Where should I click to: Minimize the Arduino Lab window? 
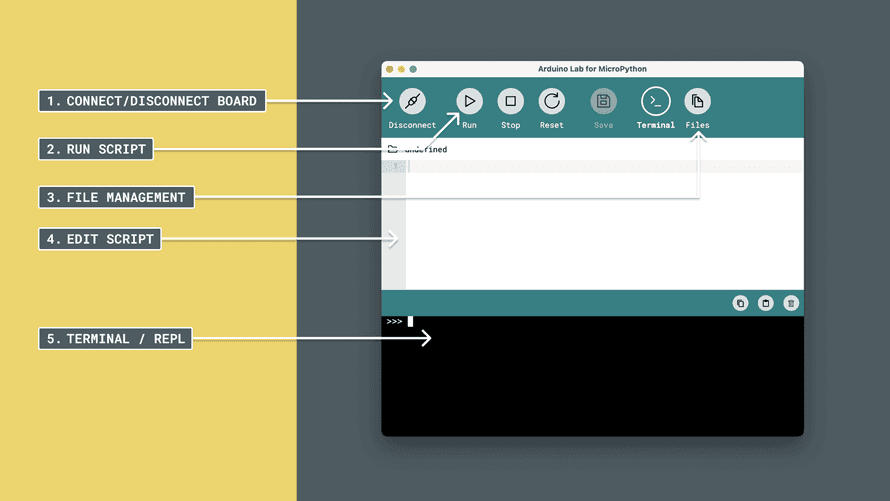(401, 69)
